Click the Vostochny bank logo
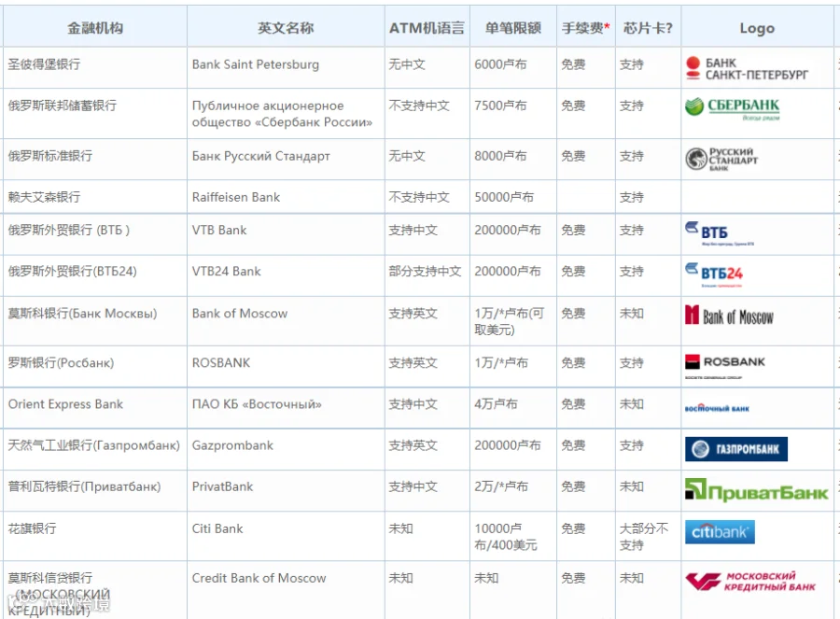 point(717,408)
